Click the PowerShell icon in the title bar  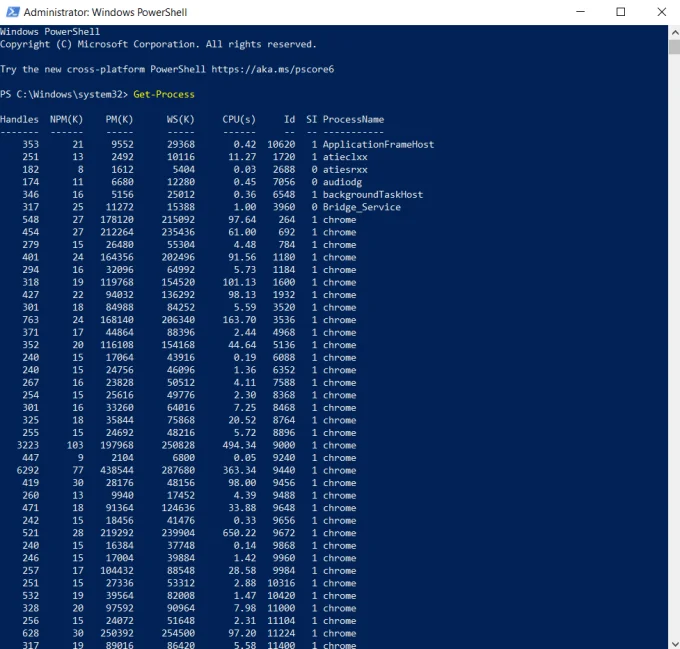13,12
